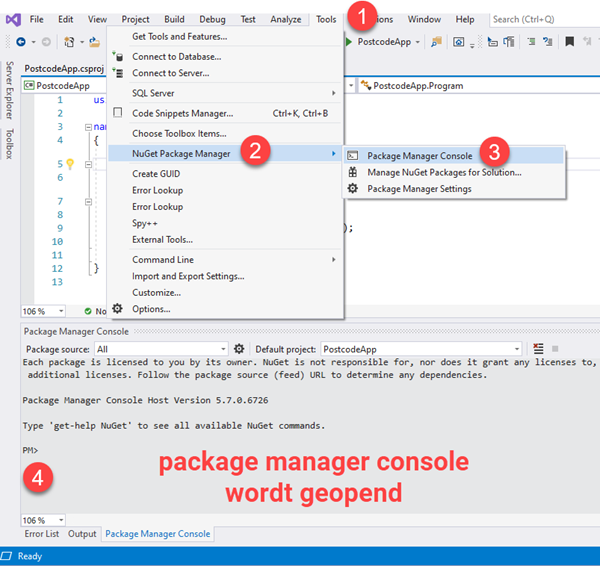The width and height of the screenshot is (600, 566).
Task: Click the Navigate Backward toolbar arrow
Action: coord(21,42)
